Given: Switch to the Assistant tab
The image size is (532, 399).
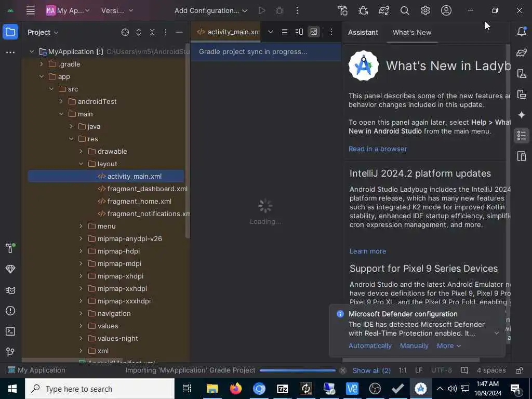Looking at the screenshot, I should click(x=363, y=33).
